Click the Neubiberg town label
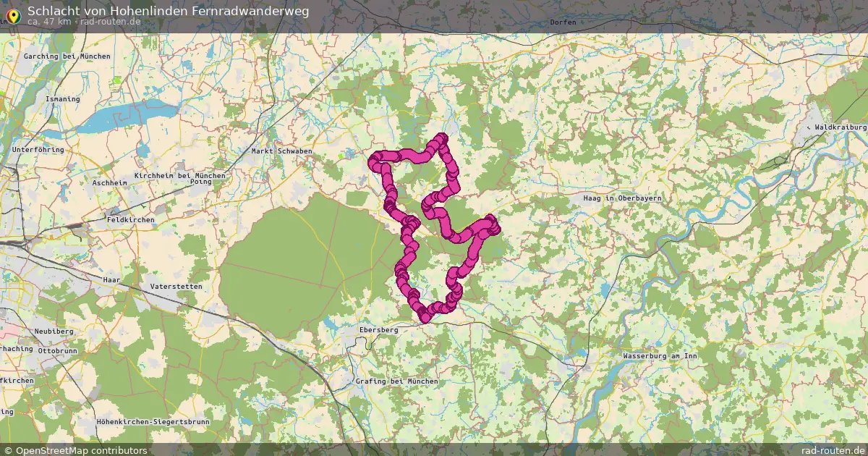 coord(54,331)
